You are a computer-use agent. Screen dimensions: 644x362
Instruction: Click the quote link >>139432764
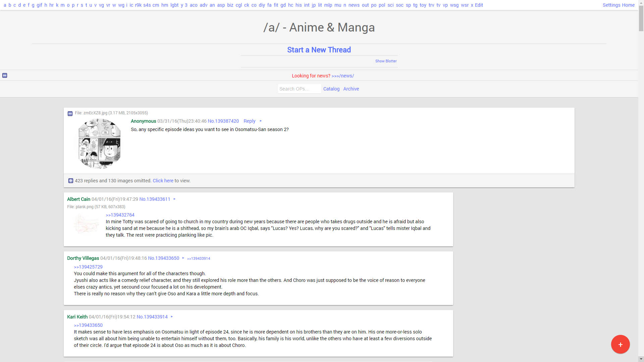click(120, 215)
